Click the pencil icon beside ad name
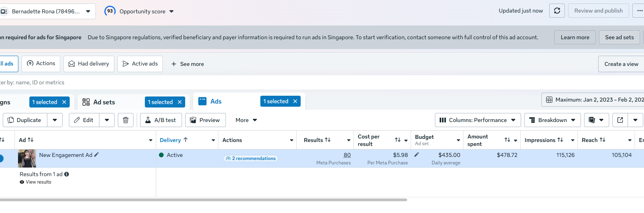 click(x=97, y=155)
